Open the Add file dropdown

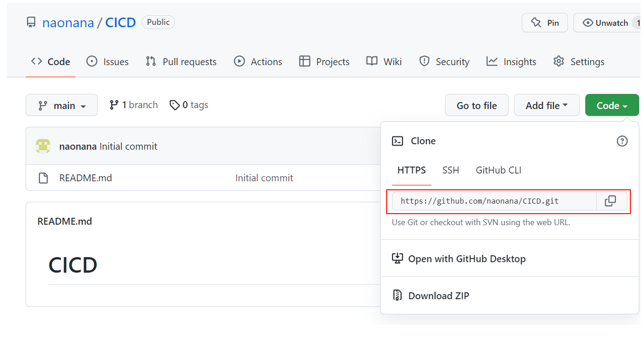tap(546, 105)
